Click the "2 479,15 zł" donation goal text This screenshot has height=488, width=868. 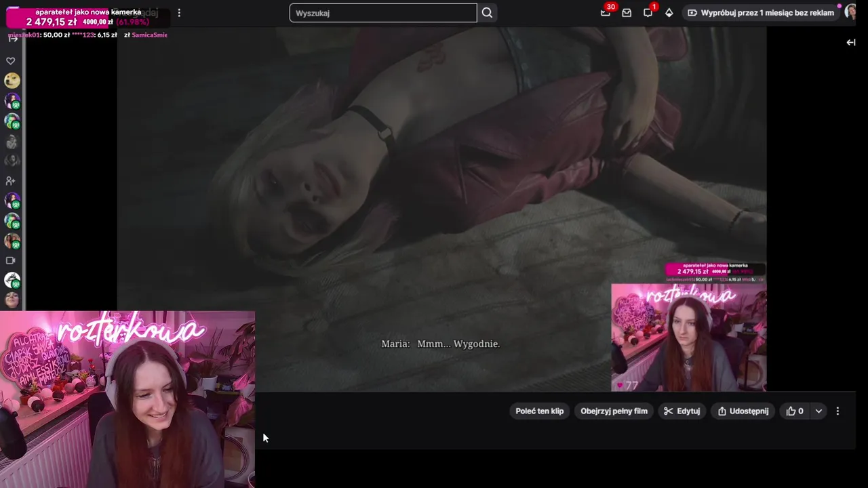[52, 22]
